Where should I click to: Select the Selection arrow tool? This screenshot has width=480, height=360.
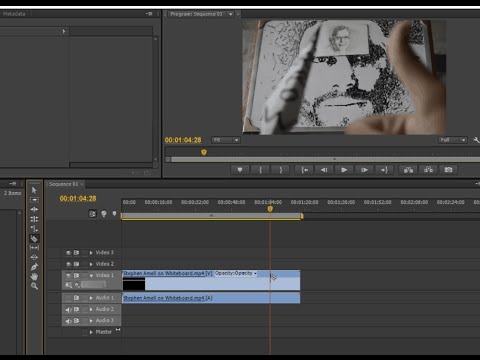click(34, 190)
